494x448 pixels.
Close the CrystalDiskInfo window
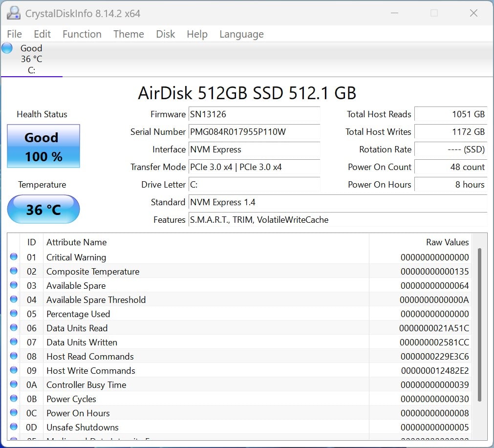click(x=473, y=13)
